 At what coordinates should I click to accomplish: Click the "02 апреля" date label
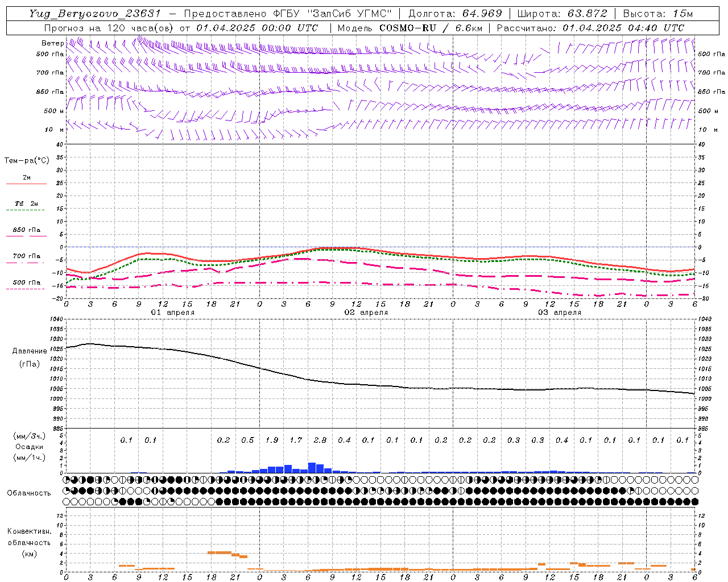point(366,313)
